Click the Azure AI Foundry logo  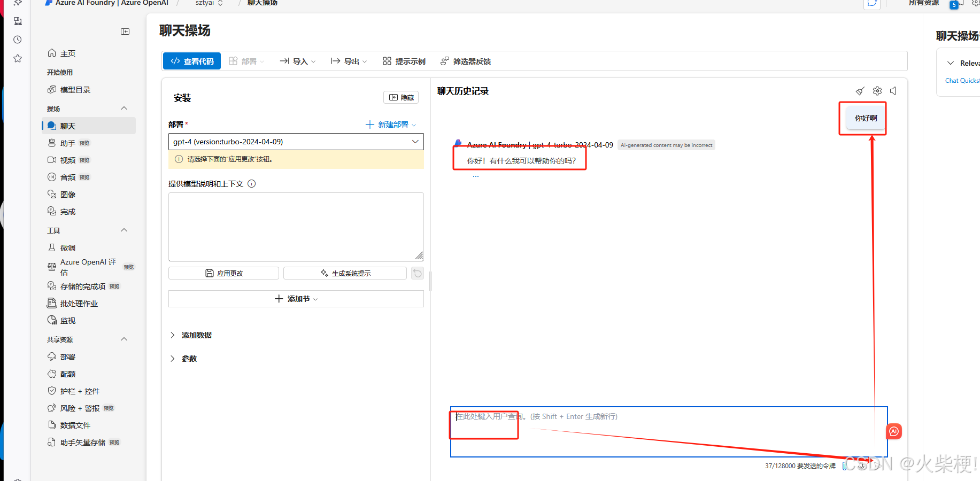49,2
